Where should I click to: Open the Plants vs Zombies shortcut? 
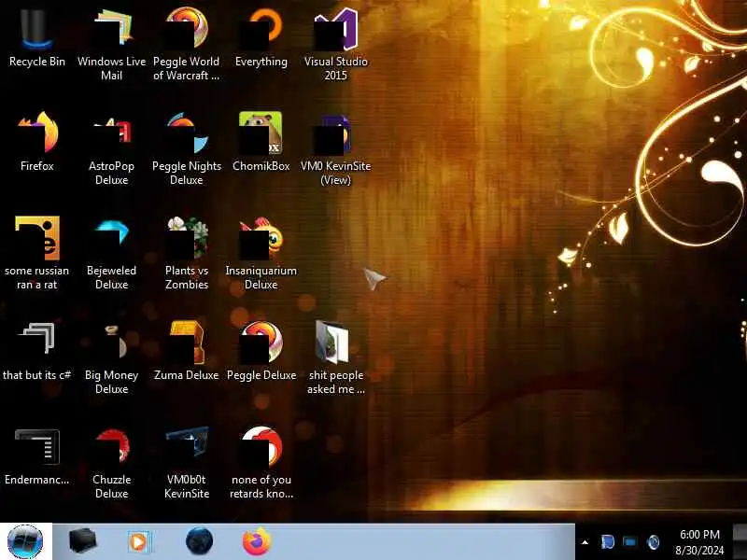[x=186, y=254]
